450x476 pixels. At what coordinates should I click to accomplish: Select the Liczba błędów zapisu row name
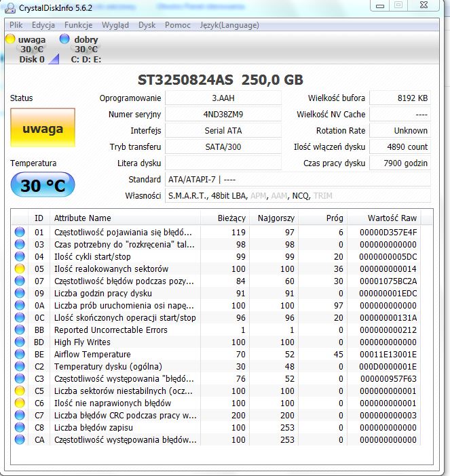click(x=94, y=427)
